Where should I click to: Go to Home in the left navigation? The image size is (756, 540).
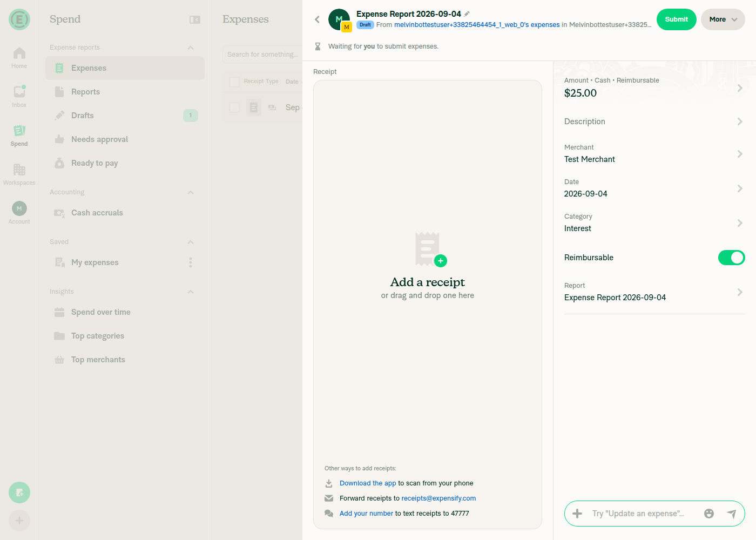pos(19,58)
